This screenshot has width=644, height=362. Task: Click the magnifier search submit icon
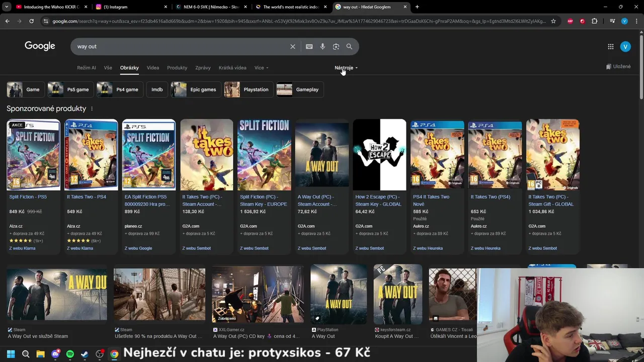click(x=349, y=46)
